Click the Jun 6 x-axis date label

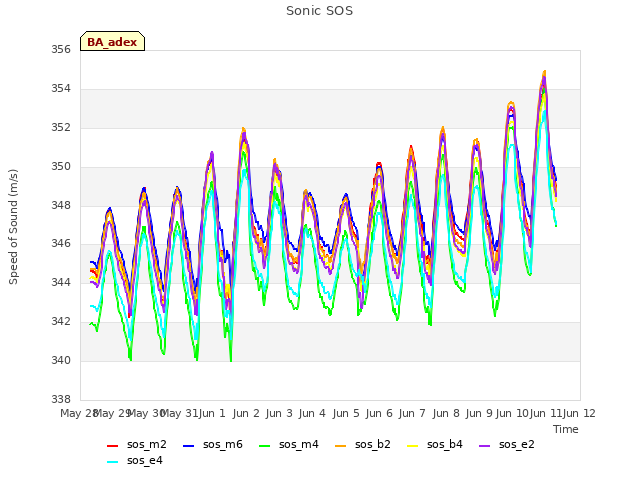point(379,413)
